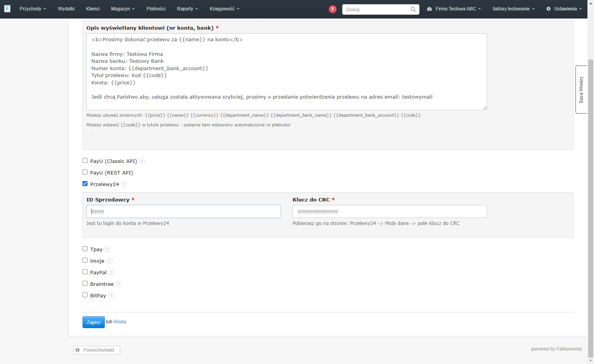Go to the Klienci menu item
The height and width of the screenshot is (364, 594).
(93, 9)
